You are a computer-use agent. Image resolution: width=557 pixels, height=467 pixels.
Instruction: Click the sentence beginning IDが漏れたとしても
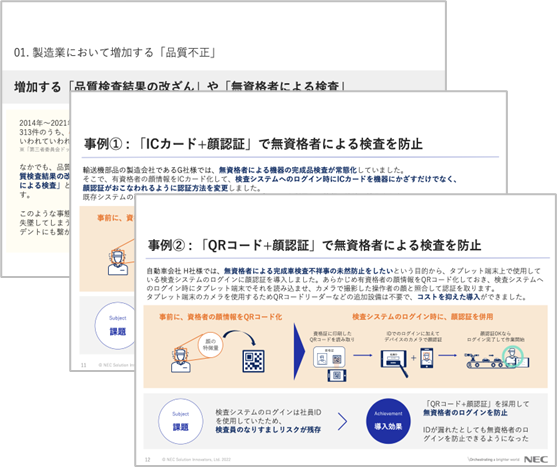click(476, 434)
